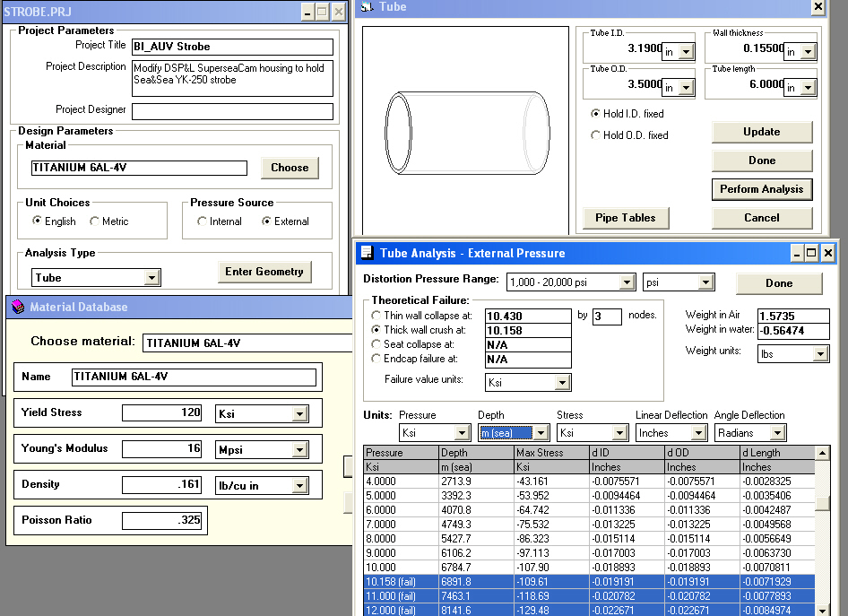Click the Wall thickness value field
Image resolution: width=848 pixels, height=616 pixels.
point(745,48)
